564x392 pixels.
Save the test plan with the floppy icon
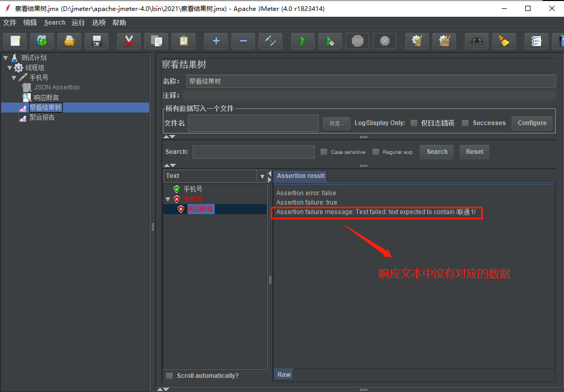[97, 41]
